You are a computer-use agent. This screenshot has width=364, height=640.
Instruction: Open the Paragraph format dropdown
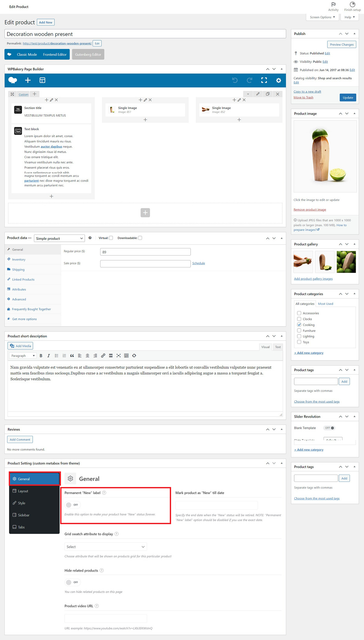(x=23, y=356)
